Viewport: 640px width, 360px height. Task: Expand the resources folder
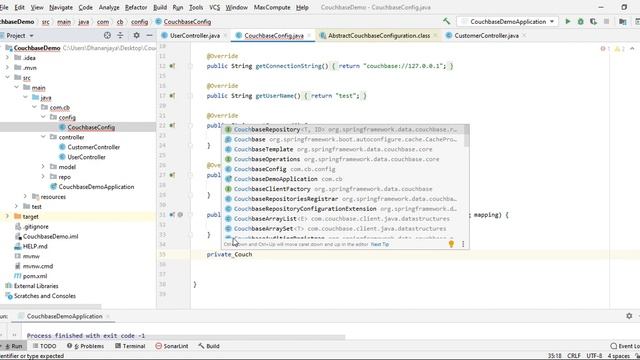[x=25, y=196]
